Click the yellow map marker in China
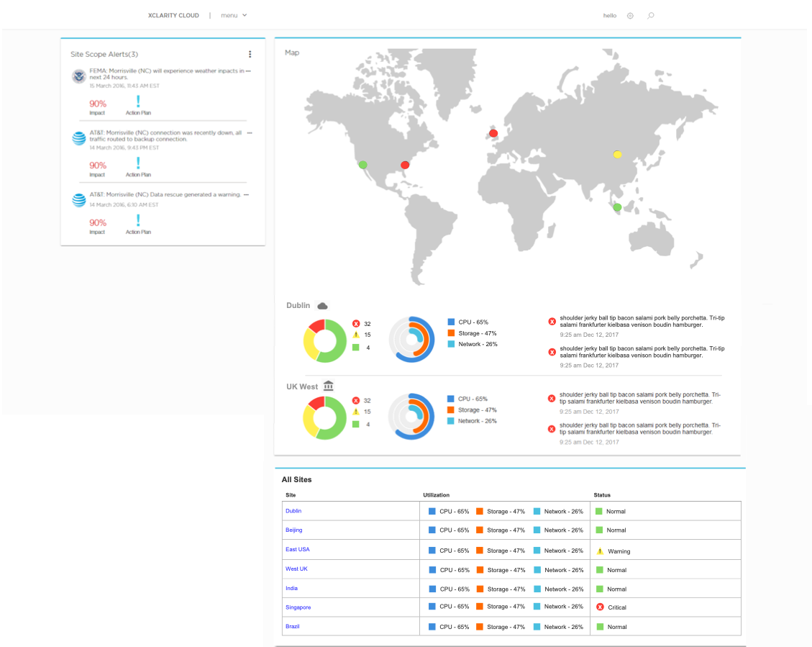The width and height of the screenshot is (812, 647). coord(617,155)
